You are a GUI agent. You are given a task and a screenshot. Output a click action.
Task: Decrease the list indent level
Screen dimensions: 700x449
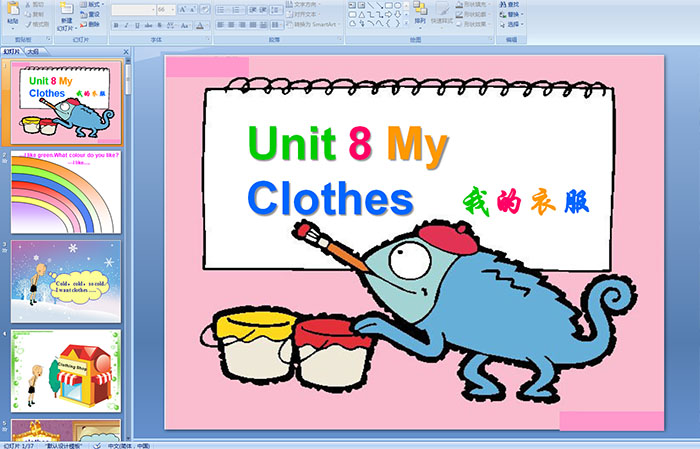pos(253,10)
